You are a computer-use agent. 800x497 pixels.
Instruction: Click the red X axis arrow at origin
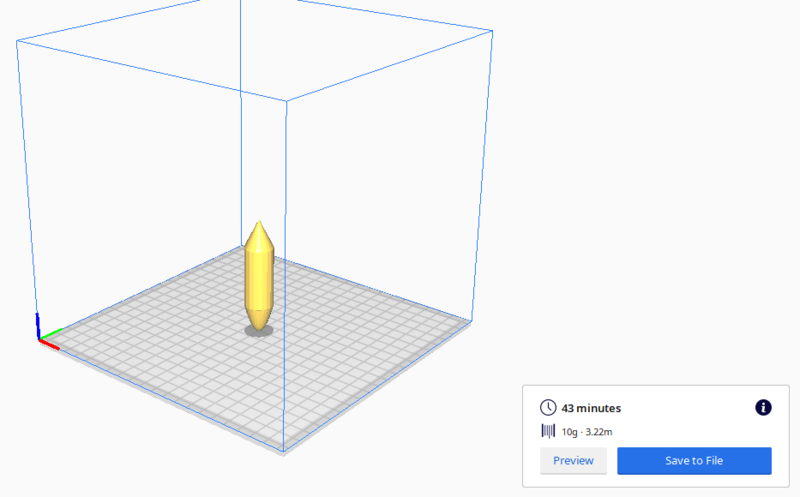point(51,345)
